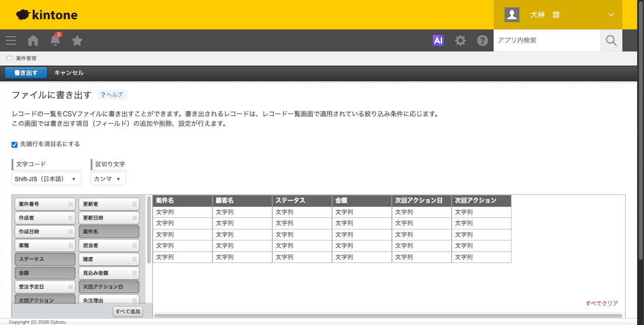The height and width of the screenshot is (325, 644).
Task: Open the notifications bell
Action: tap(55, 40)
